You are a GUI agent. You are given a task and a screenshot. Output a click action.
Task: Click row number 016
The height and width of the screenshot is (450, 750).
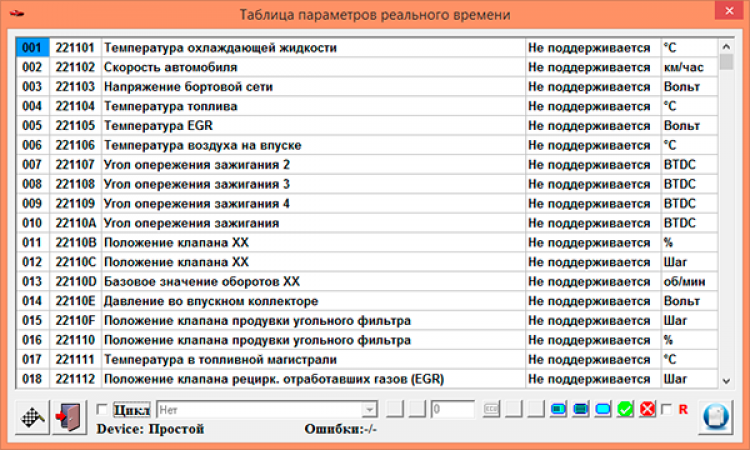coord(32,340)
